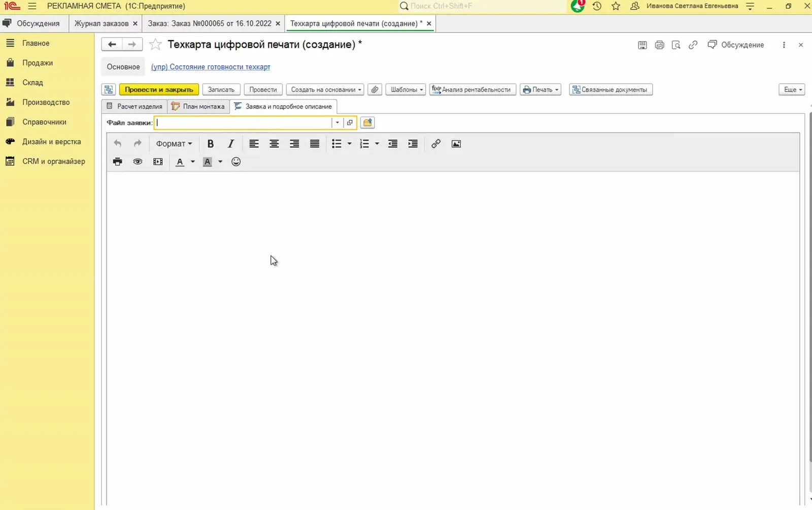Click the redo arrow in editor
This screenshot has height=510, width=812.
tap(138, 144)
